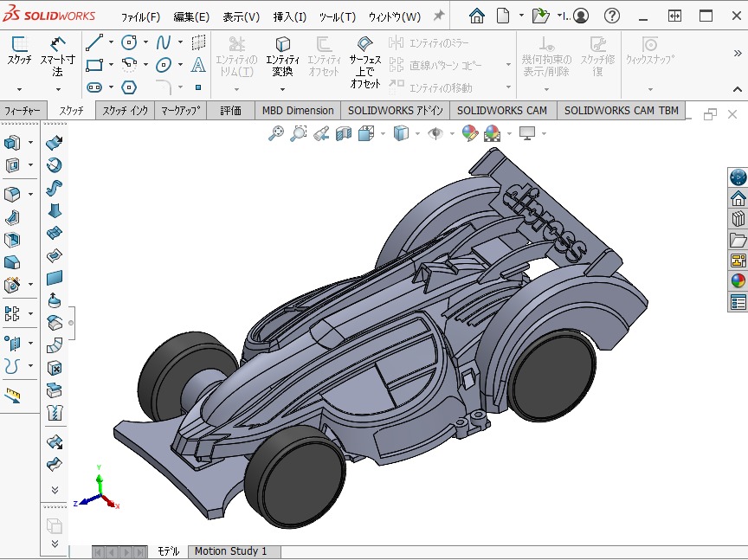Click the Extruded Surface icon in the surfaces toolbar
Screen dimensions: 748x560
point(55,142)
